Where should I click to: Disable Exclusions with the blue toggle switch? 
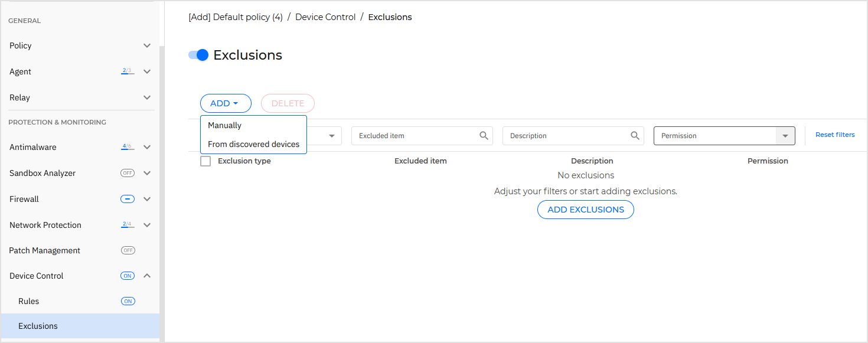198,54
